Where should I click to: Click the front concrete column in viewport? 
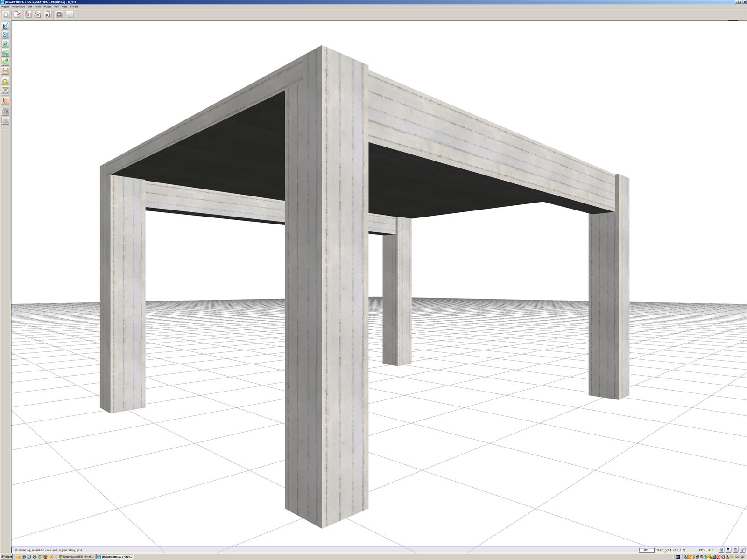click(x=326, y=327)
